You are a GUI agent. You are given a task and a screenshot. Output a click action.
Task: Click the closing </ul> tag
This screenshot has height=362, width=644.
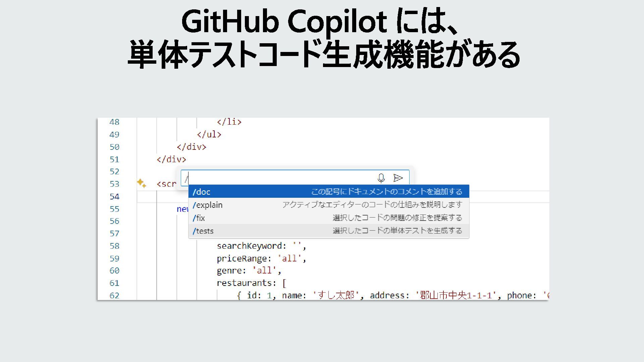(x=209, y=134)
